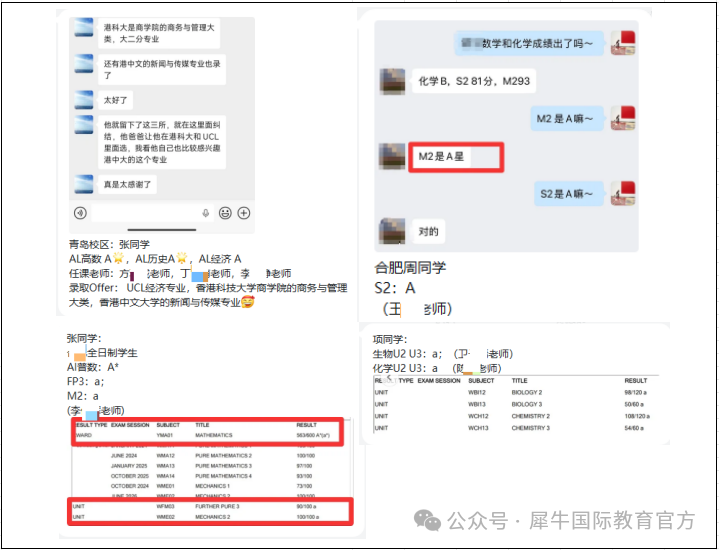Tap the microphone icon inside message field

pyautogui.click(x=205, y=213)
